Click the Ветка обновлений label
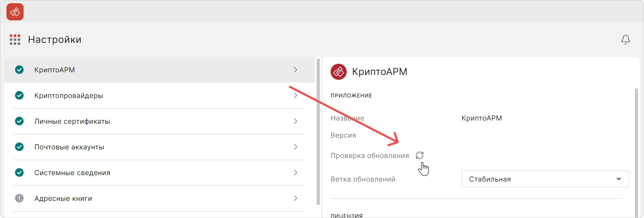Viewport: 644px width, 218px height. point(363,179)
